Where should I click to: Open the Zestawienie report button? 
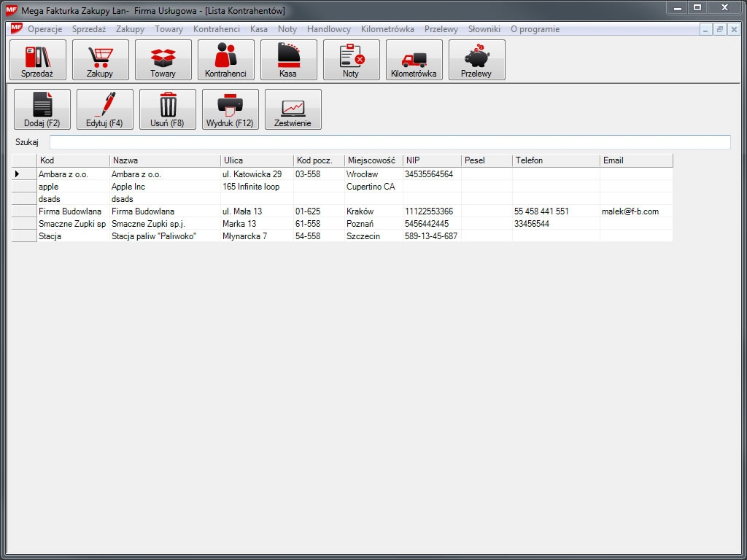tap(293, 109)
